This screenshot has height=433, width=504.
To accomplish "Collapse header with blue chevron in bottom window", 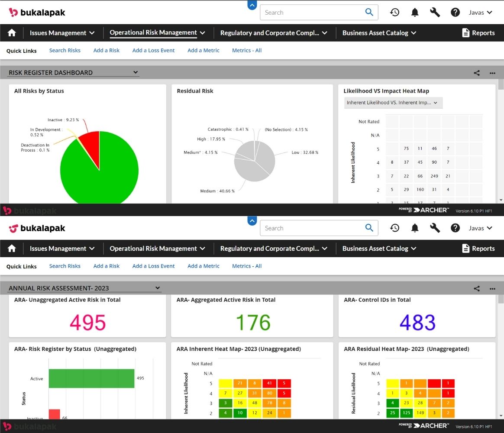I will 252,221.
